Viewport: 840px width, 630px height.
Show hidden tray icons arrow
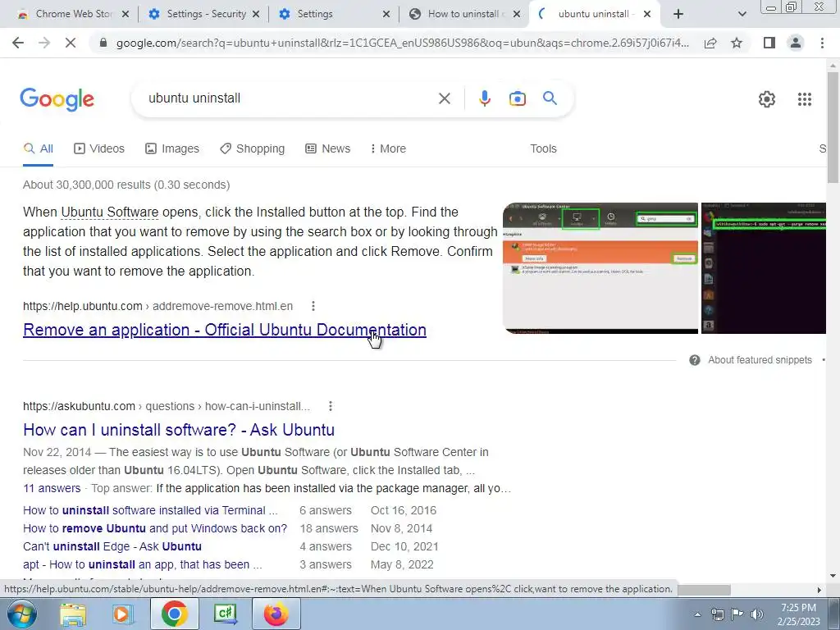pos(697,614)
